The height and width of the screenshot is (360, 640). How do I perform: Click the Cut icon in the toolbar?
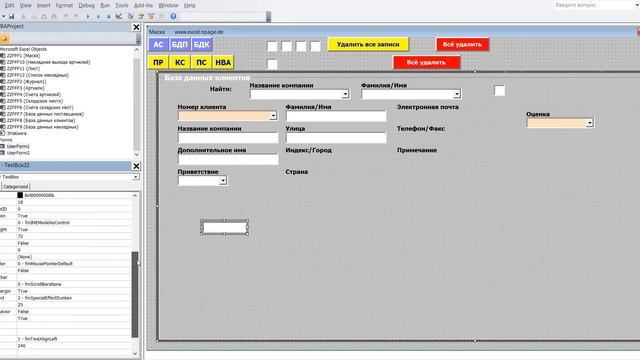23,16
